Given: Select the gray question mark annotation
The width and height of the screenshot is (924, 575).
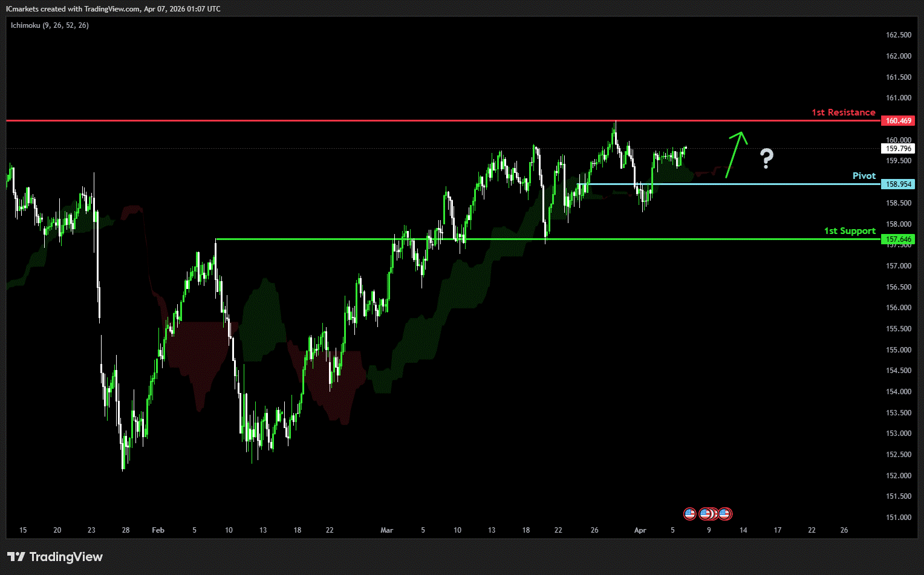Looking at the screenshot, I should tap(766, 158).
